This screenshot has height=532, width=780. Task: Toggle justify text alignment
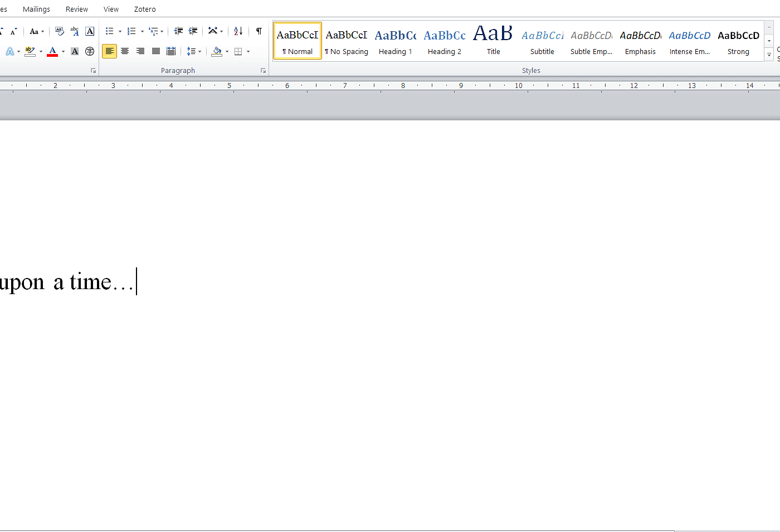pos(156,51)
